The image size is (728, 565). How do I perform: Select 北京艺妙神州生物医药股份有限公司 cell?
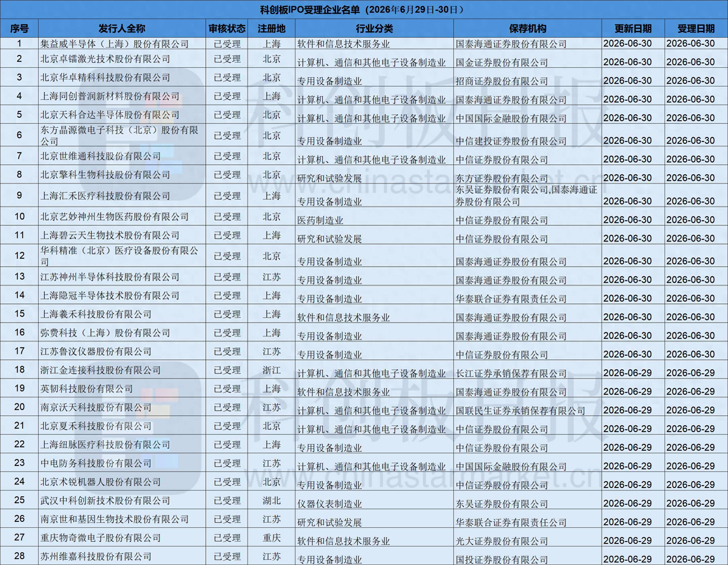coord(122,217)
